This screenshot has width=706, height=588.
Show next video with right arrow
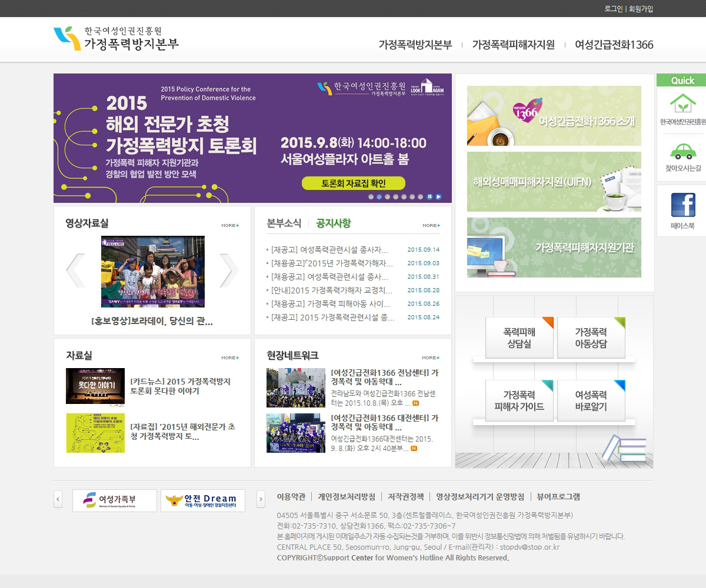coord(229,270)
